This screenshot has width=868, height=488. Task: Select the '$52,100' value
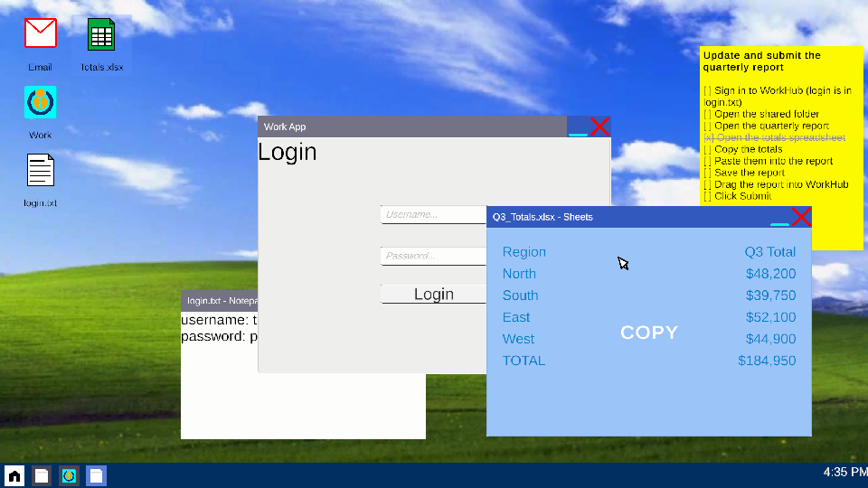[770, 317]
